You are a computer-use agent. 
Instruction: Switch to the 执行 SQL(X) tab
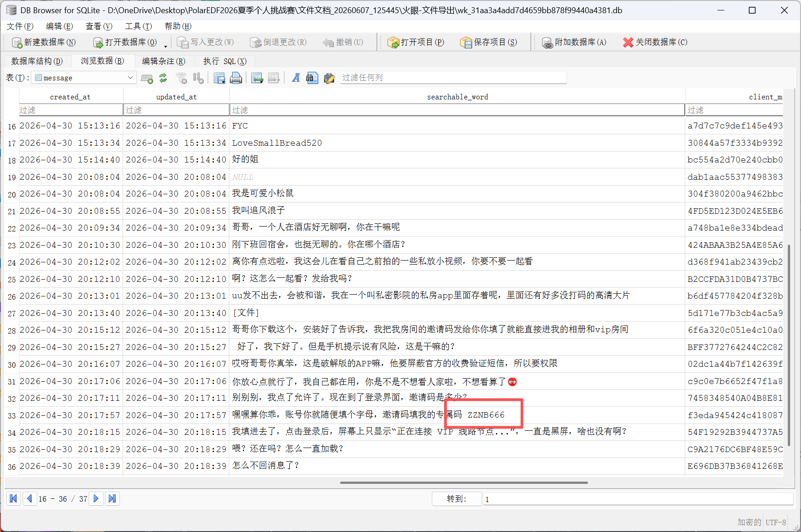(x=225, y=61)
